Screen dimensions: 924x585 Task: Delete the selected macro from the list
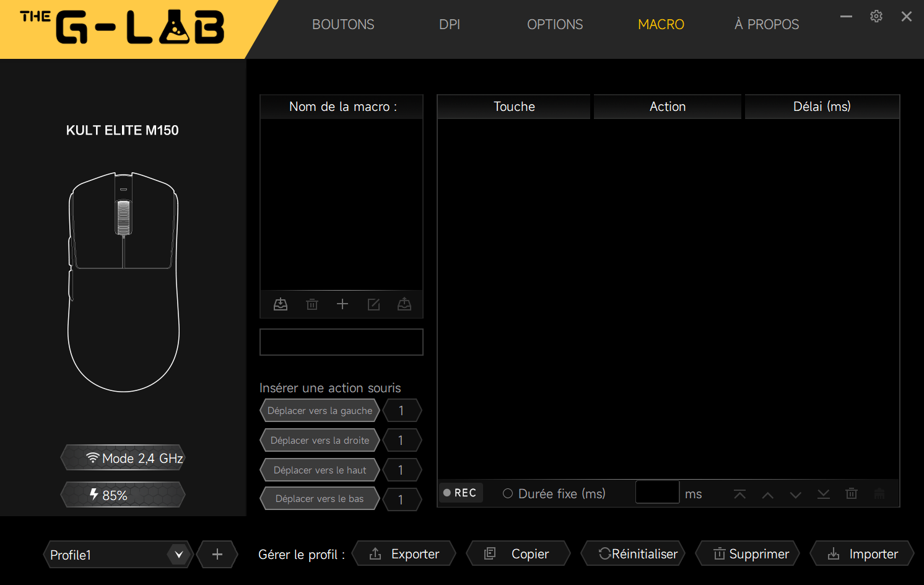pyautogui.click(x=312, y=304)
